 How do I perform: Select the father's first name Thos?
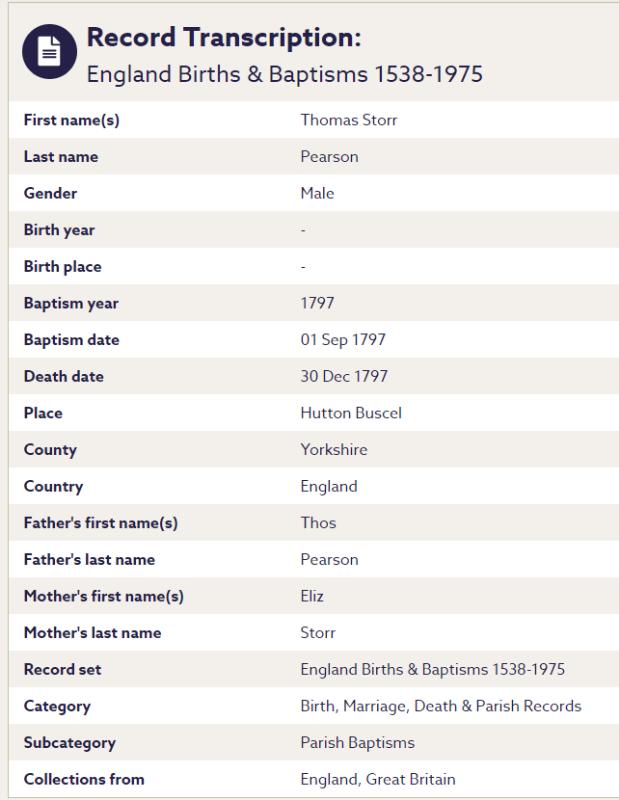pos(318,523)
